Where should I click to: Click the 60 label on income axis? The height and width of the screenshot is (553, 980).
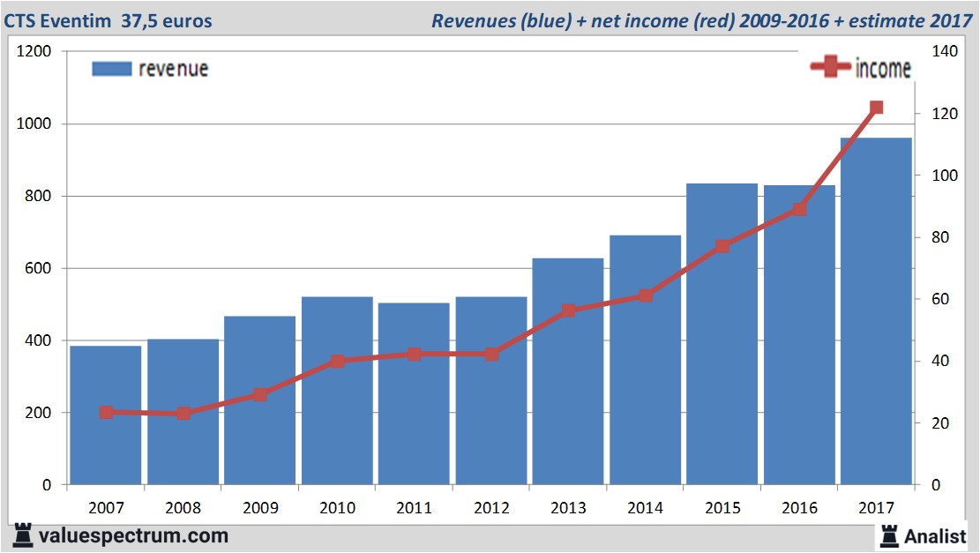[940, 299]
